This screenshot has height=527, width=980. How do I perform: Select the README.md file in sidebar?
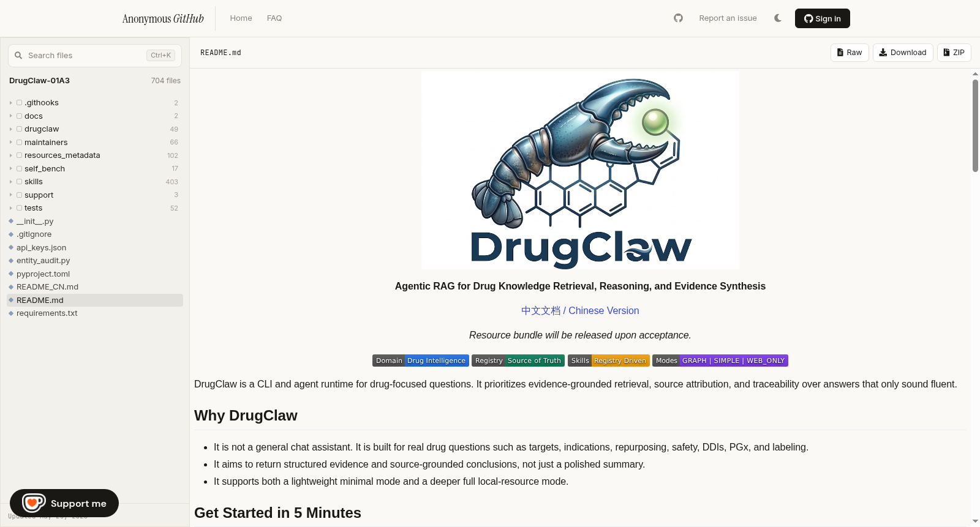(95, 301)
